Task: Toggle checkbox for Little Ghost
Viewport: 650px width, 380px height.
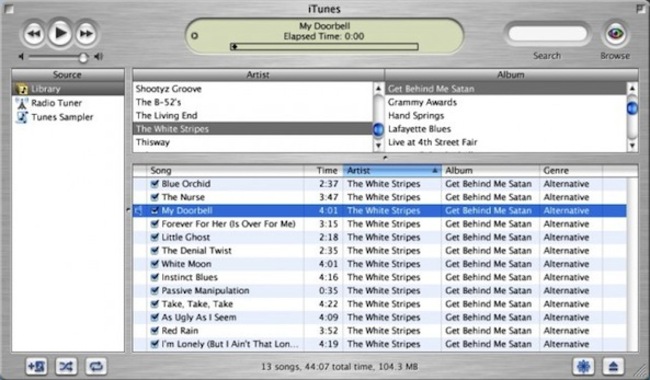Action: pos(155,237)
